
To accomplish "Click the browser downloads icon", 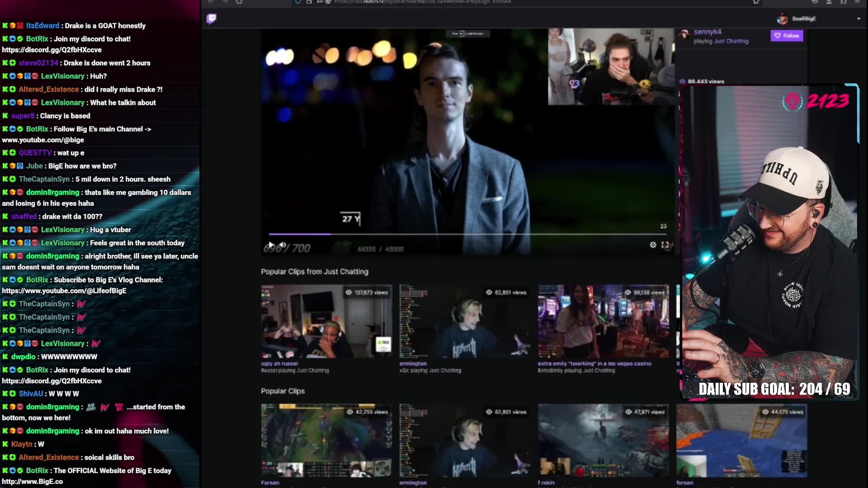I will [x=829, y=2].
